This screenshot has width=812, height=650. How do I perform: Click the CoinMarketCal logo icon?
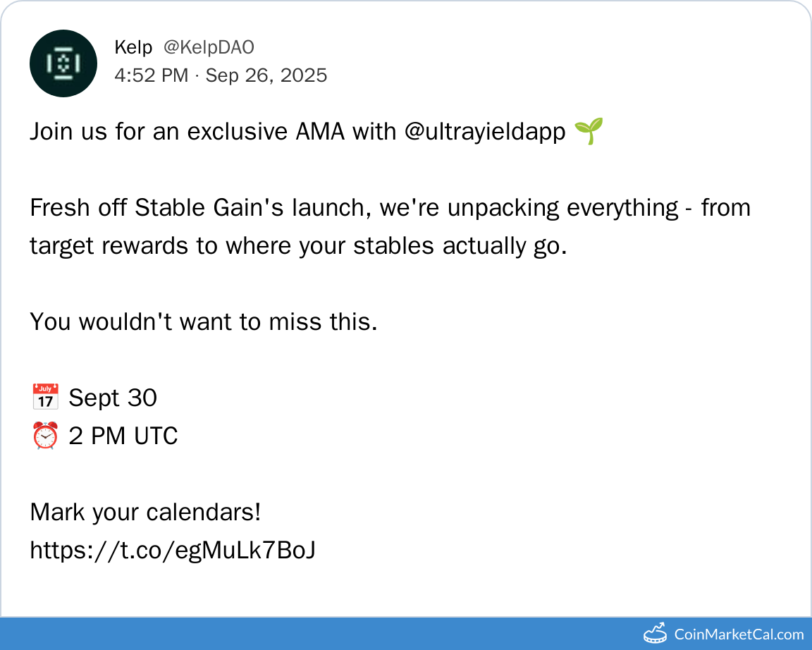tap(655, 633)
